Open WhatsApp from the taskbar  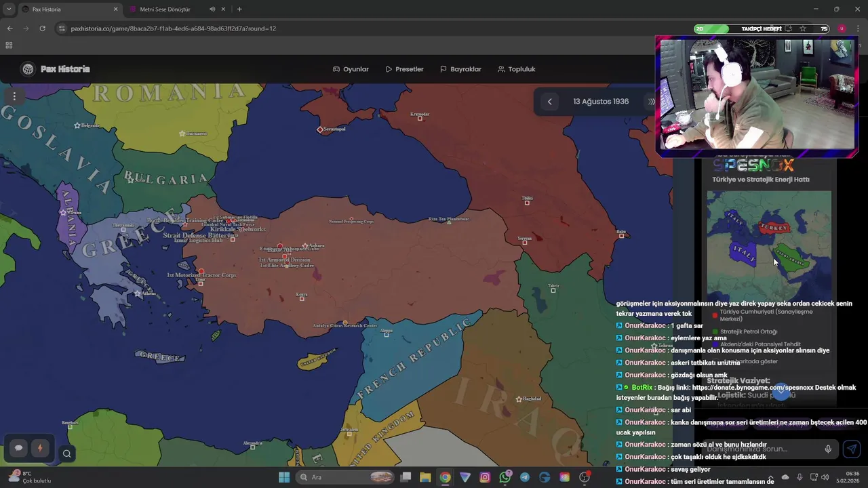[x=505, y=477]
